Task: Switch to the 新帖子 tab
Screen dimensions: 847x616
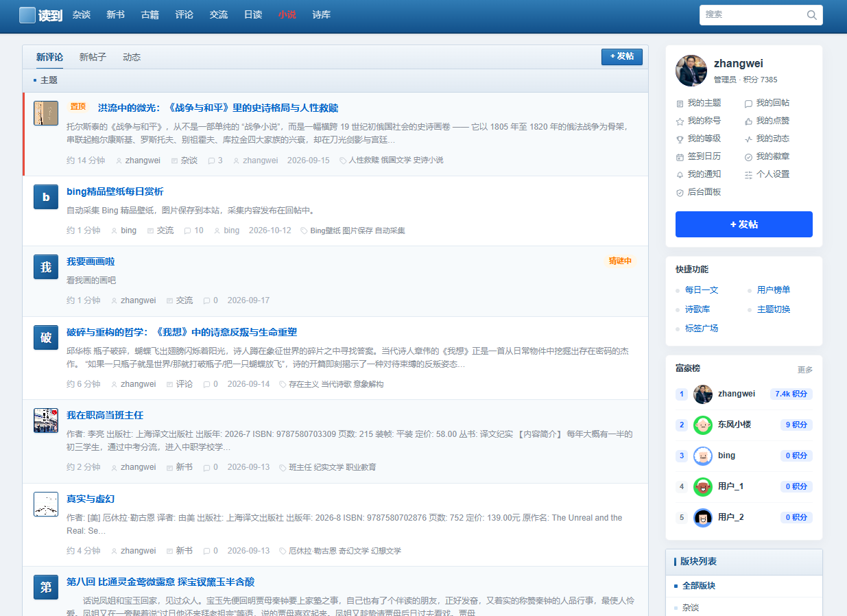Action: tap(93, 57)
